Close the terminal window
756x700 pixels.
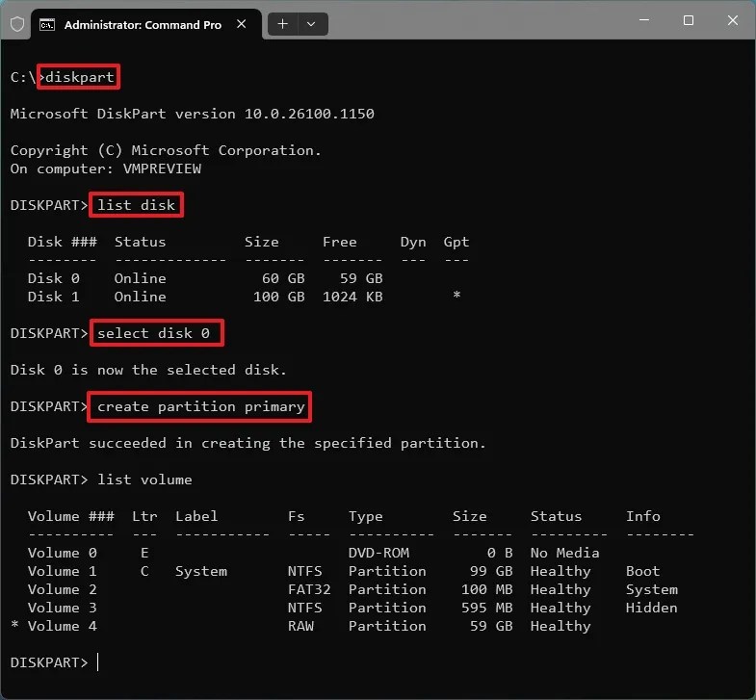[732, 20]
